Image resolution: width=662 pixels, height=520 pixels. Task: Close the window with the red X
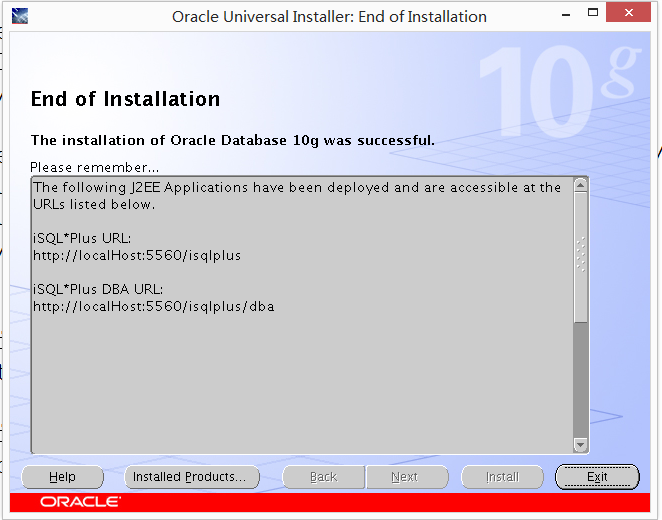[x=629, y=12]
